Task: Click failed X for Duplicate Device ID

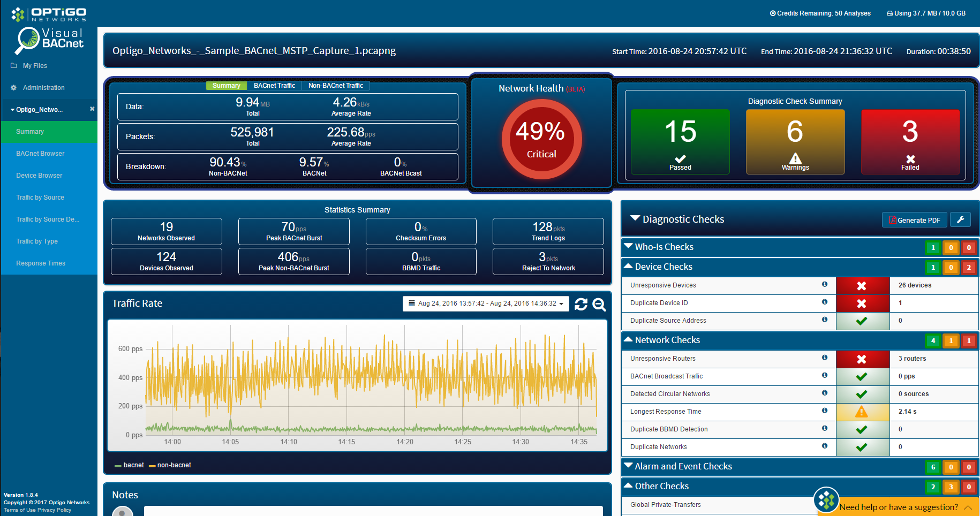Action: pos(862,303)
